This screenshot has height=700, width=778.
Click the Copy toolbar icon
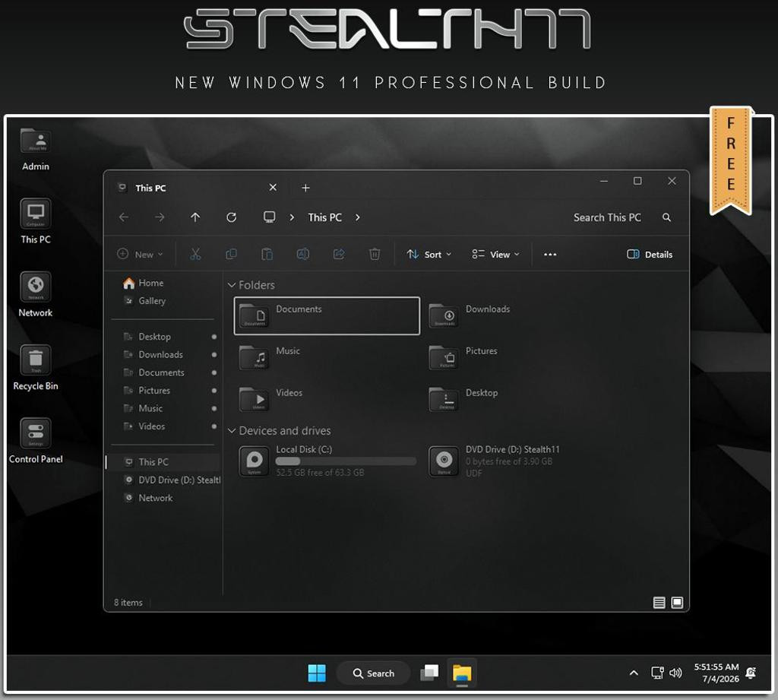[x=231, y=254]
